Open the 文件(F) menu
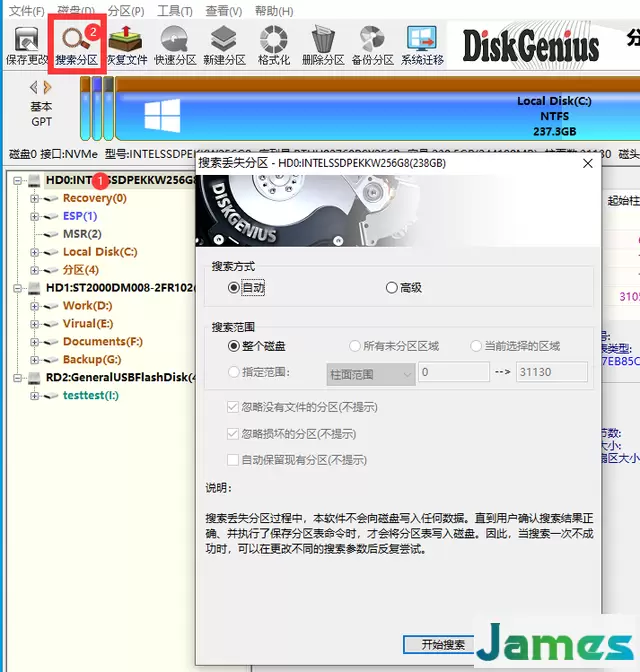The image size is (640, 672). click(x=27, y=11)
